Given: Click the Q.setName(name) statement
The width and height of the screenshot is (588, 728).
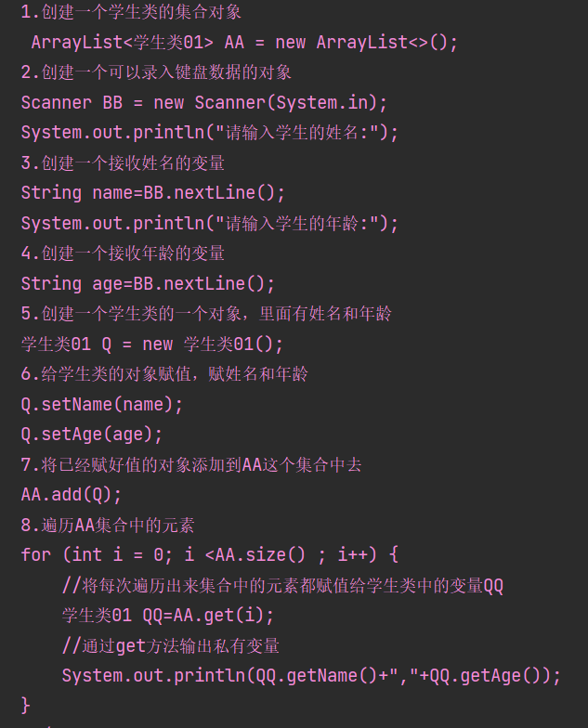Looking at the screenshot, I should [102, 404].
